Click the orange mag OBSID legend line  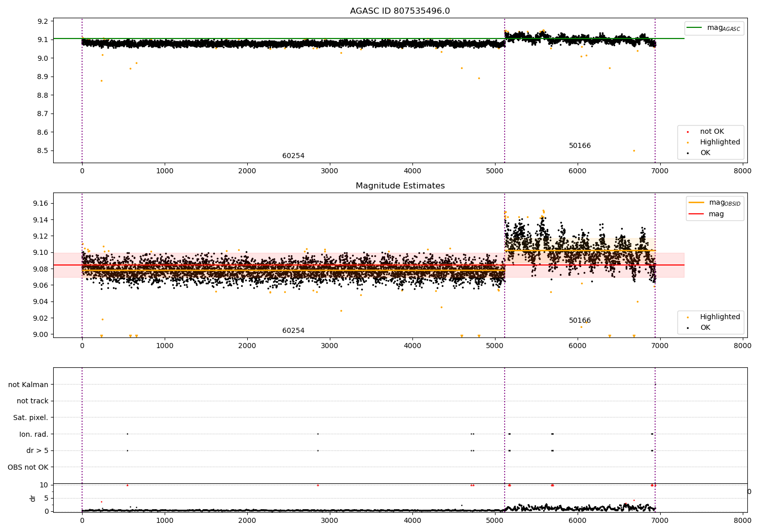point(697,203)
